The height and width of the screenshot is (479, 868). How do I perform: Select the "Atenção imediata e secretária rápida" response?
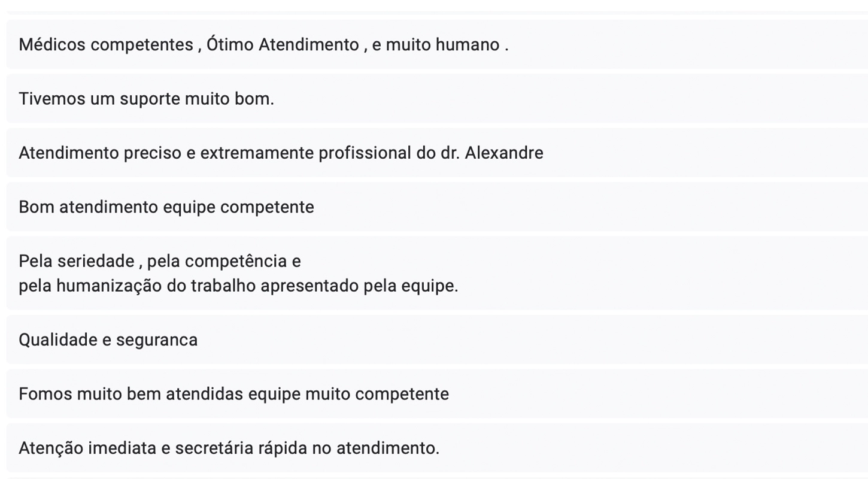click(229, 448)
